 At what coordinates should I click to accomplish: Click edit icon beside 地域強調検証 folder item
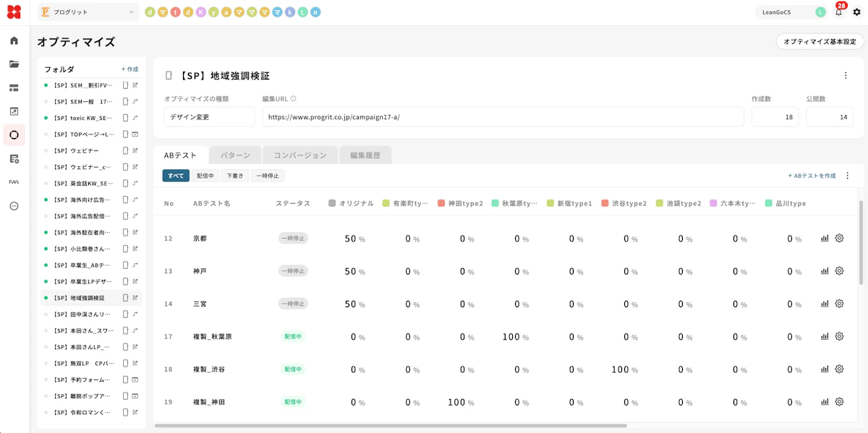pos(135,298)
